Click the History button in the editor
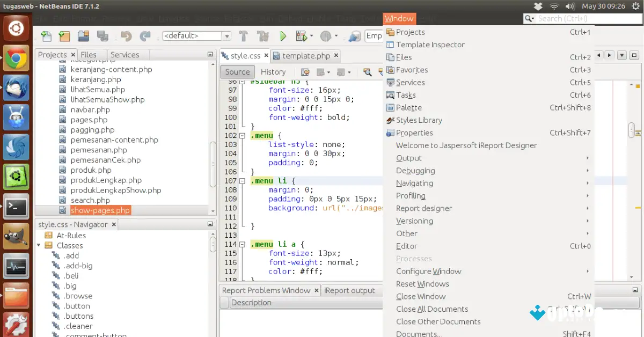Screen dimensions: 644x337 coord(273,71)
